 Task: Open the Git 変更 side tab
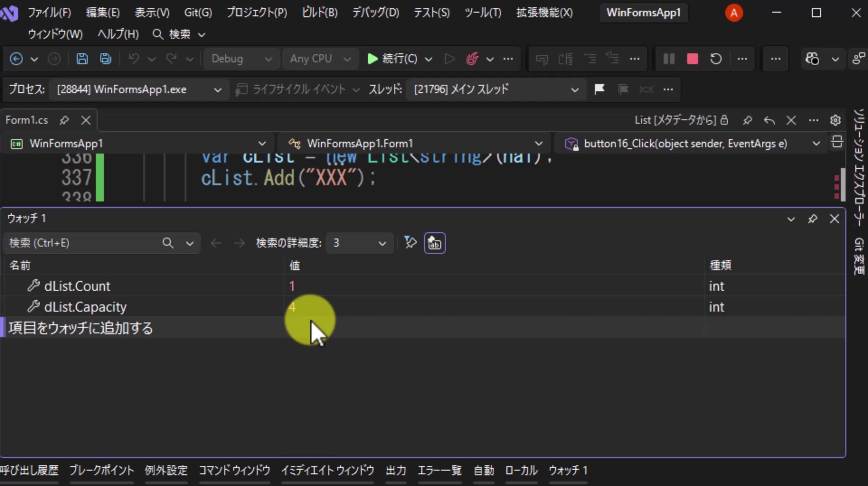859,256
